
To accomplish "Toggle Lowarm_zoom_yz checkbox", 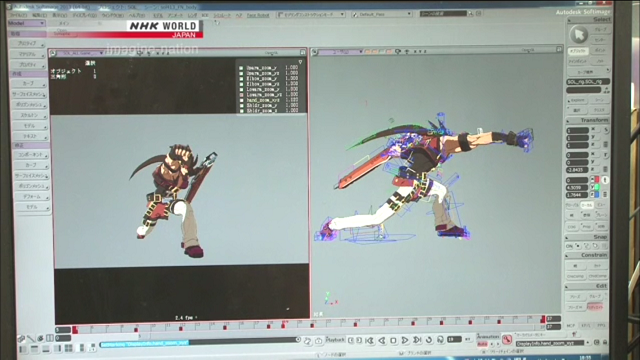I will (241, 94).
